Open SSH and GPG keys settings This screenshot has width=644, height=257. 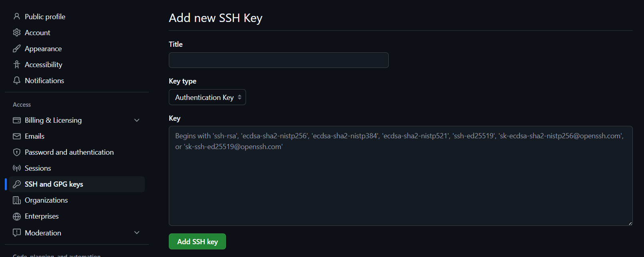pyautogui.click(x=54, y=184)
